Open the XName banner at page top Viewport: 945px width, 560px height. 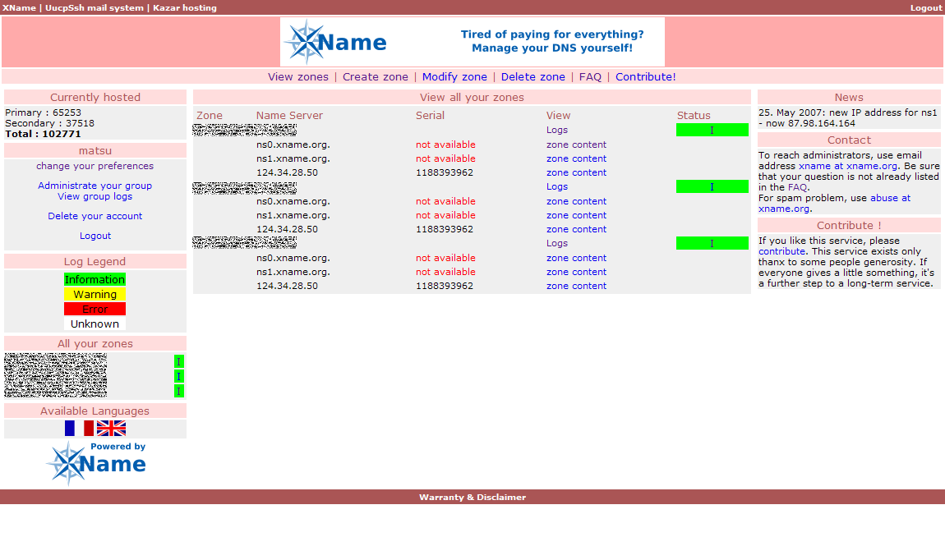[472, 42]
